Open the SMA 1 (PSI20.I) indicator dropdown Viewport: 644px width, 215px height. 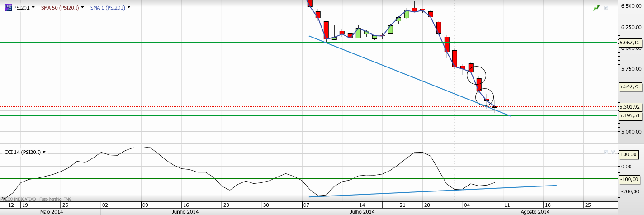point(129,7)
